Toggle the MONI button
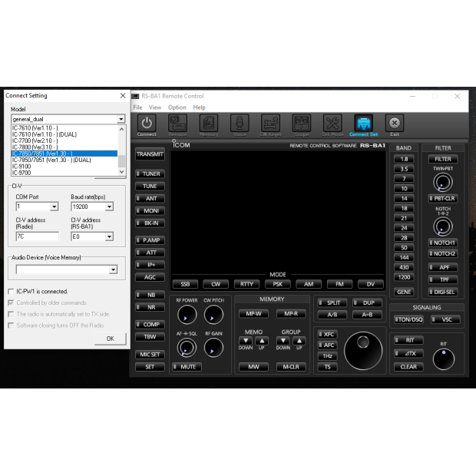The image size is (476, 476). tap(150, 210)
